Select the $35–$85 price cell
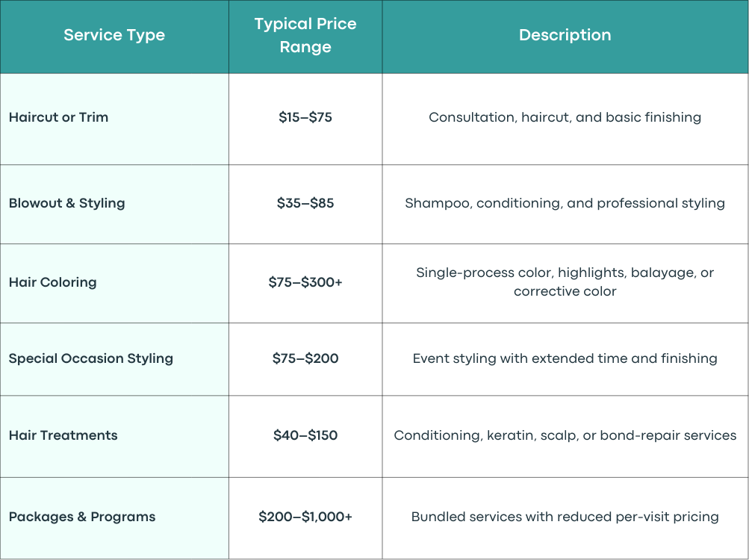The height and width of the screenshot is (560, 749). click(x=305, y=203)
